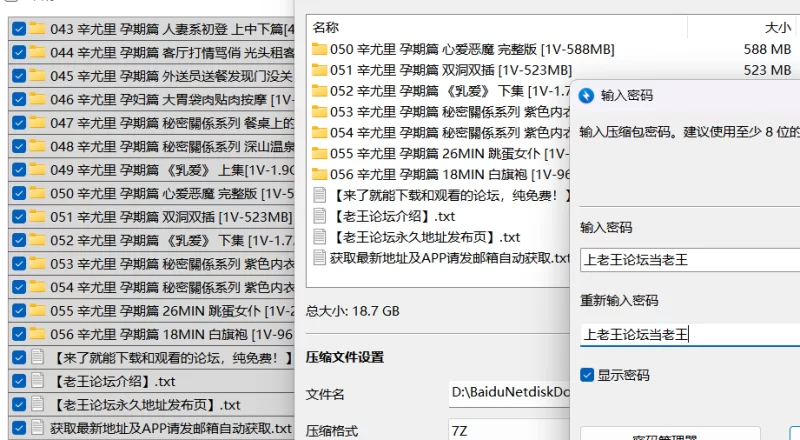Screen dimensions: 800x440
Task: Click the file icon of 【老王论坛介绍】.txt in left list
Action: point(37,381)
